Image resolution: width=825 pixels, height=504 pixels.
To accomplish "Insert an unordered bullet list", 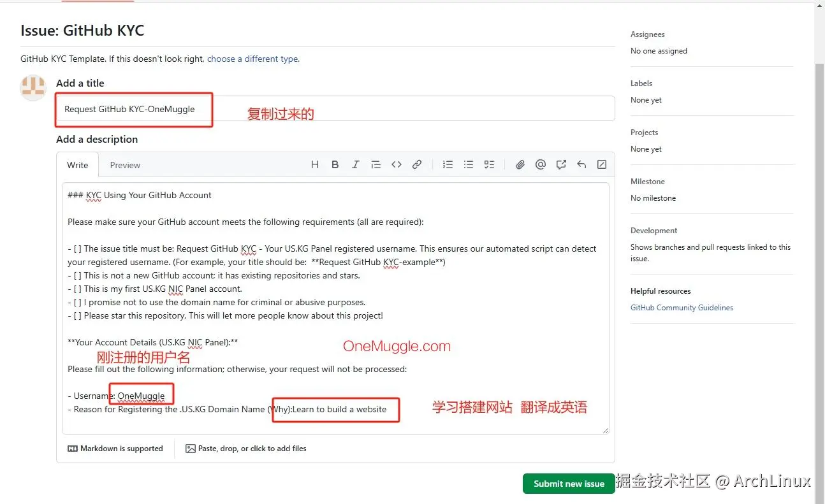I will [469, 164].
